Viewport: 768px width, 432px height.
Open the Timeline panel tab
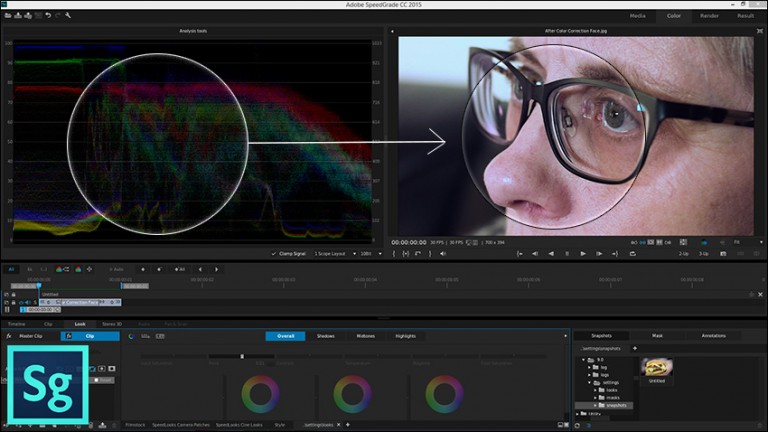pyautogui.click(x=16, y=324)
